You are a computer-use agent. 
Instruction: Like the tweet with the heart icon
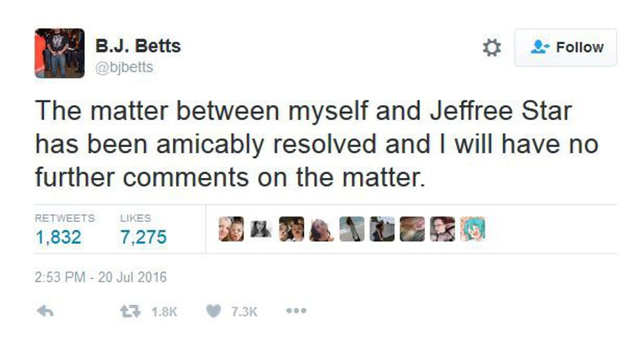[213, 311]
